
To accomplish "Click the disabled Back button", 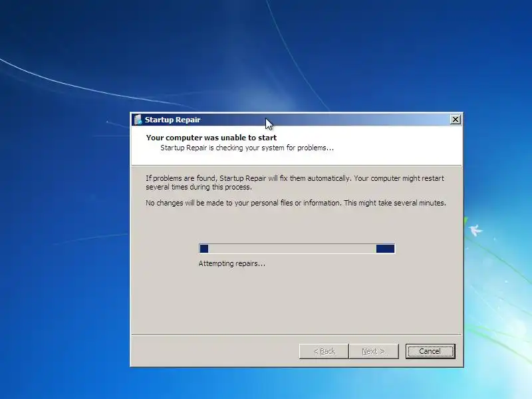I will (x=324, y=351).
